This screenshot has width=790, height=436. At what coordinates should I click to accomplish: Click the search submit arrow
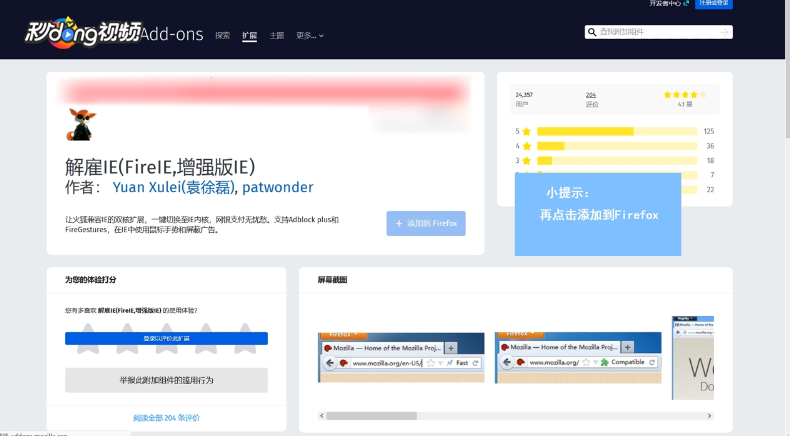(725, 32)
